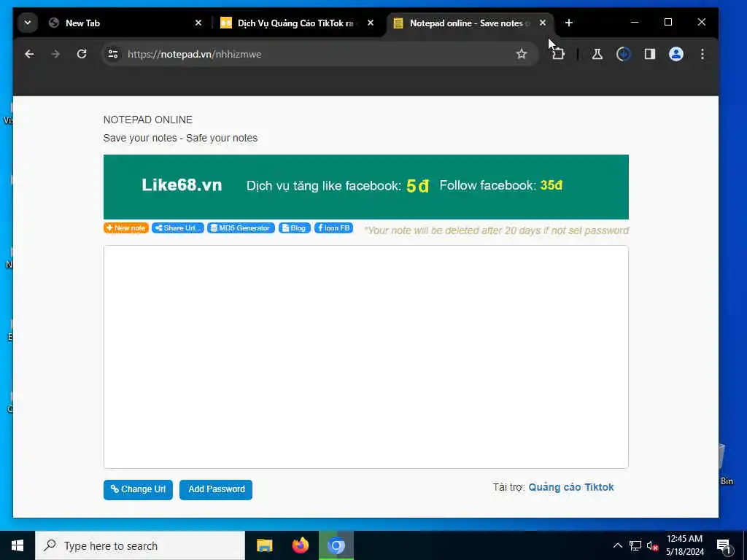Viewport: 747px width, 560px height.
Task: Go forward using the forward arrow
Action: (55, 54)
